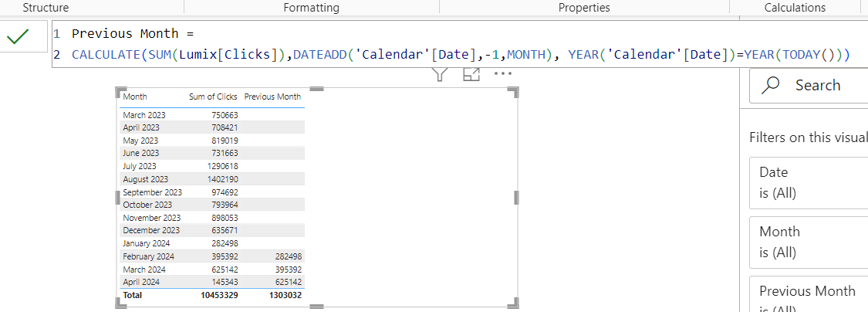Select the May 2023 row

click(212, 141)
